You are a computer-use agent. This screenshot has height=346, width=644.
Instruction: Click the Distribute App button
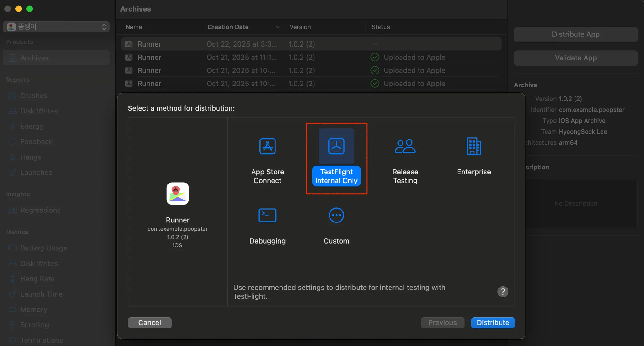(575, 34)
